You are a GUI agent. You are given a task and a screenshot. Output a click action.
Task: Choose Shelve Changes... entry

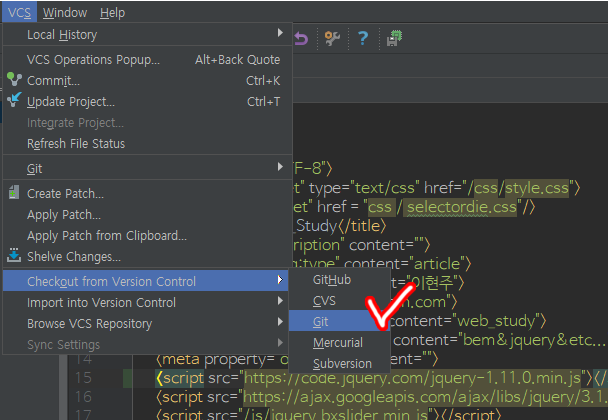click(x=147, y=256)
